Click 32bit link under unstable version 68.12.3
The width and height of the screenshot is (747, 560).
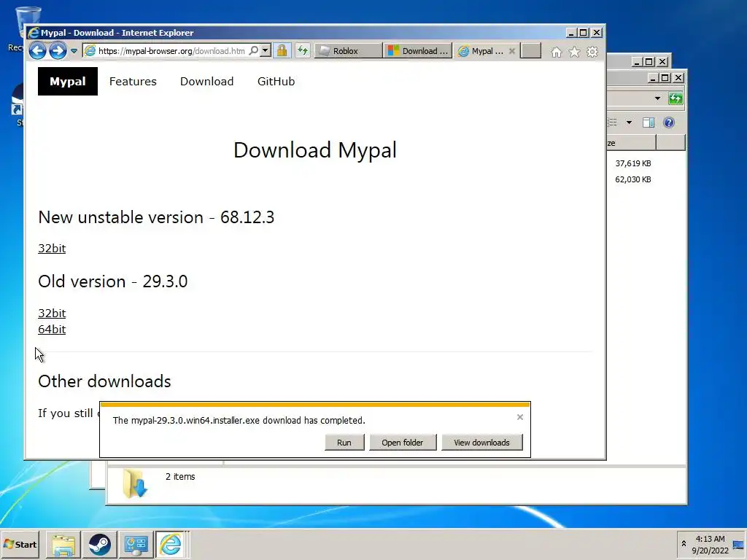click(52, 249)
